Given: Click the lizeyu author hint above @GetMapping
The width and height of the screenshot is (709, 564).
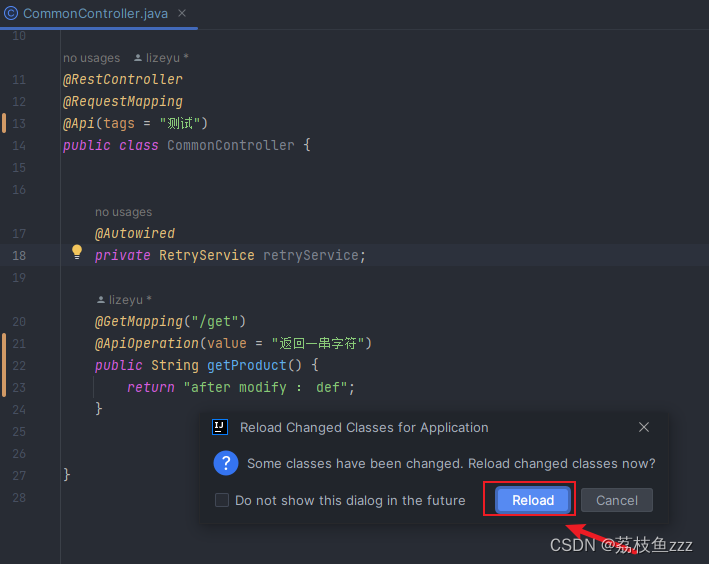Looking at the screenshot, I should [124, 299].
